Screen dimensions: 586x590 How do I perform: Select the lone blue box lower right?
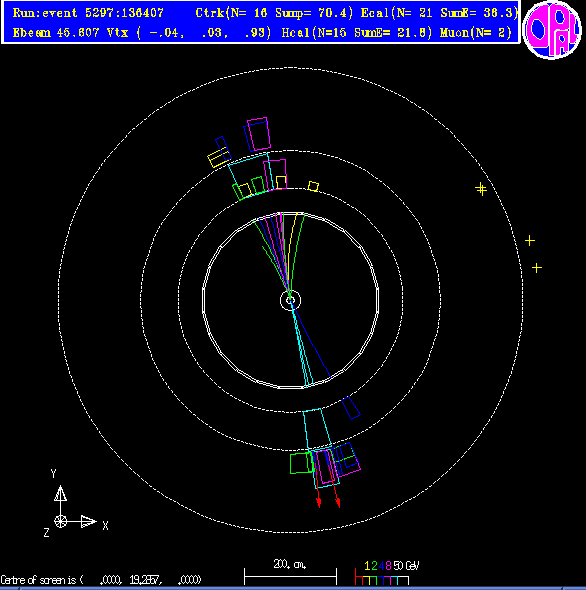[x=351, y=408]
